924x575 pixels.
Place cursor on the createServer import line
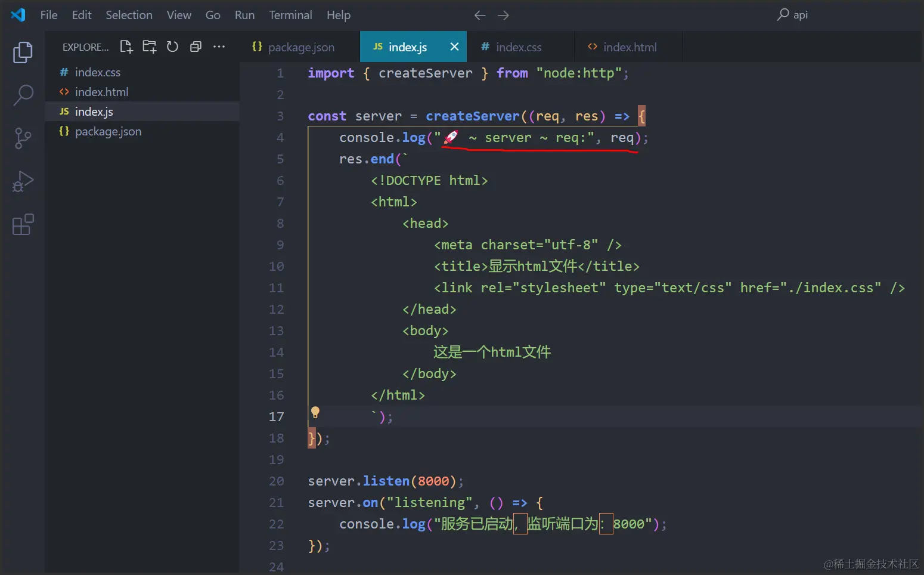pos(468,73)
